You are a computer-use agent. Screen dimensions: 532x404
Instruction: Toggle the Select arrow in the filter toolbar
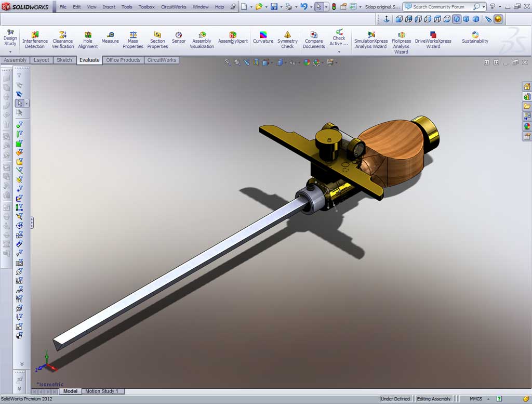(19, 103)
